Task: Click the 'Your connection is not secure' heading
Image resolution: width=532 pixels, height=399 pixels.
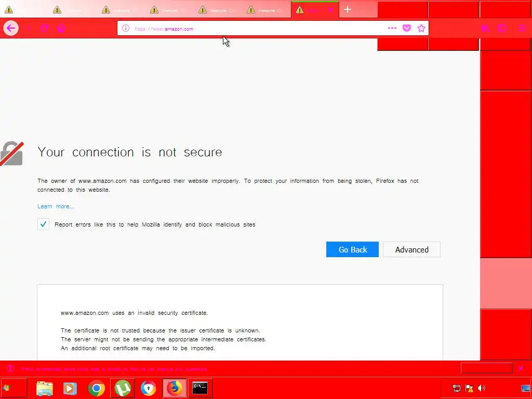Action: coord(129,152)
